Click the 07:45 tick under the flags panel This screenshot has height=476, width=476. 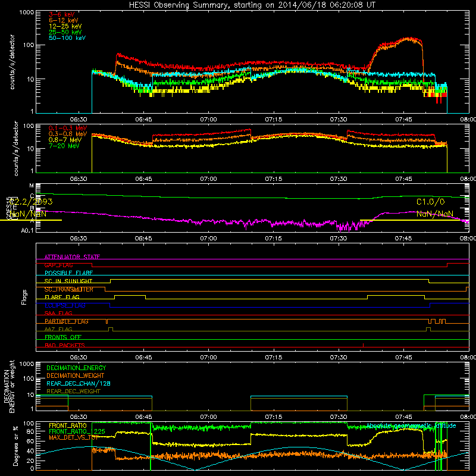(404, 358)
